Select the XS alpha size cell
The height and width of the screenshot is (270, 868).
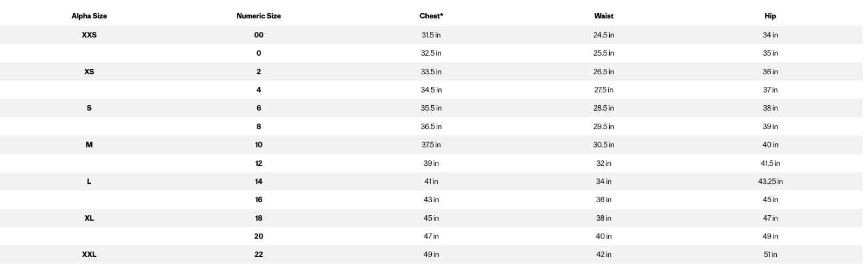click(x=89, y=72)
